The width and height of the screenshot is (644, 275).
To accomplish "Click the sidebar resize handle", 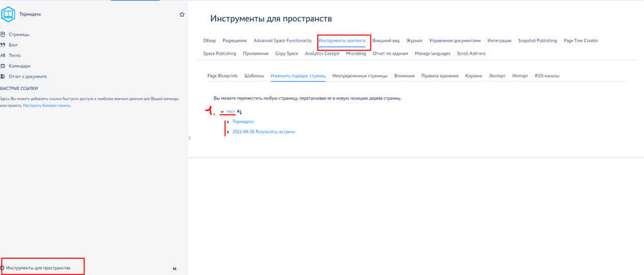I will pos(190,138).
